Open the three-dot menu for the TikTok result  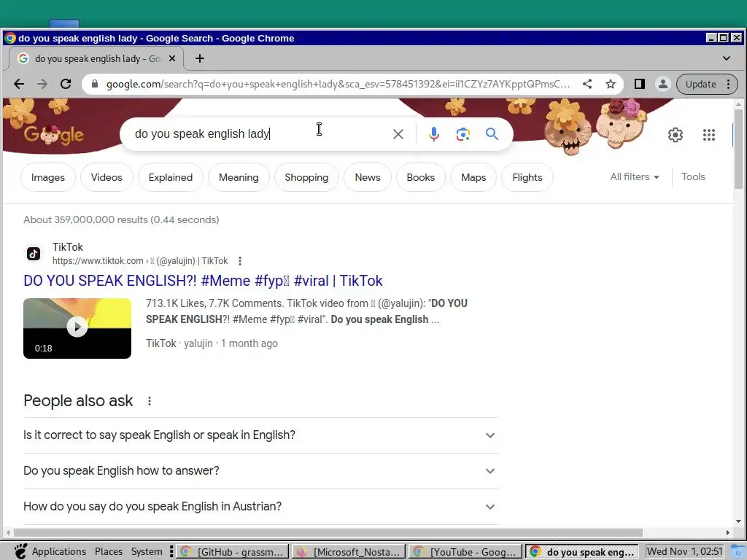click(239, 261)
